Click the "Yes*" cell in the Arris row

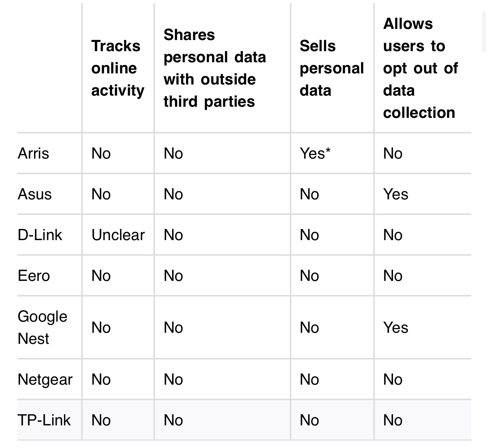click(x=315, y=153)
